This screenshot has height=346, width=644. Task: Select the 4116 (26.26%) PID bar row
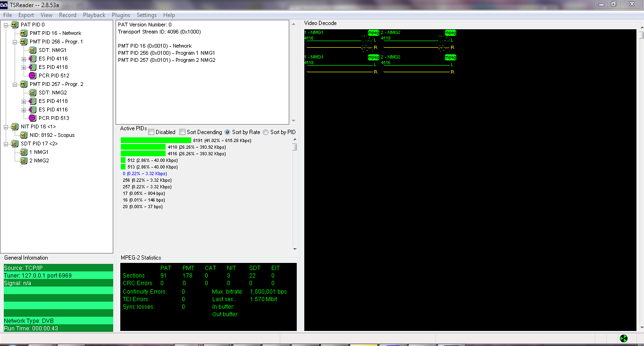point(173,153)
